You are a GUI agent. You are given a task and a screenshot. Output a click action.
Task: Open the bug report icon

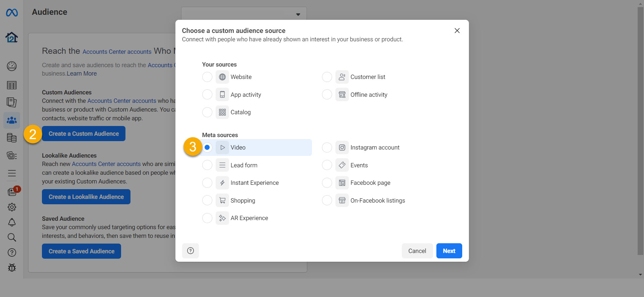[12, 267]
